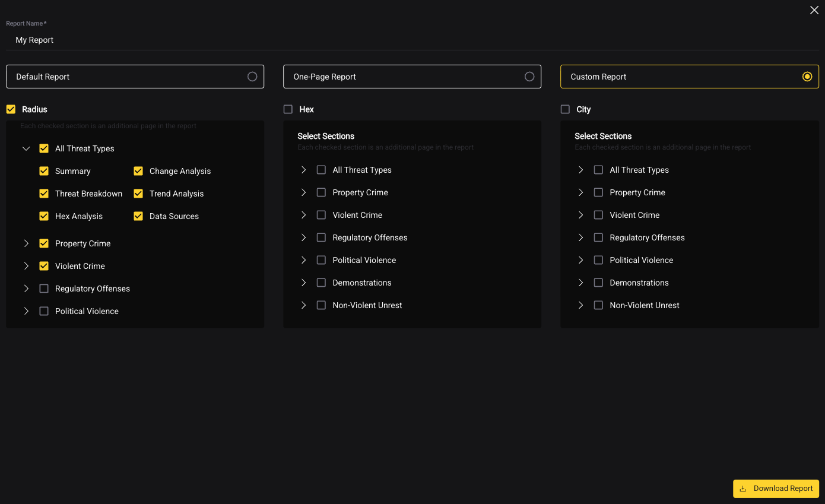Uncheck the Hex Analysis checkbox

[x=44, y=216]
